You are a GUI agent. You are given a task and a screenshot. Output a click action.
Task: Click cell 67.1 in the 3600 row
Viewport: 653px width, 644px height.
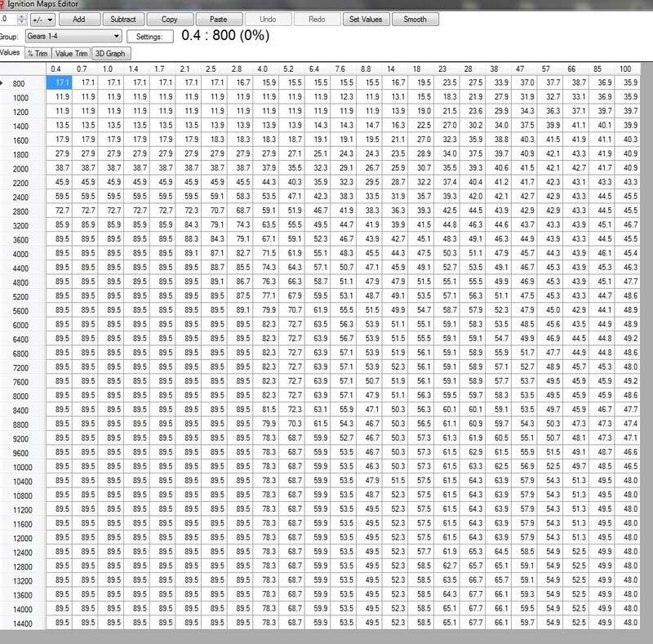point(266,238)
